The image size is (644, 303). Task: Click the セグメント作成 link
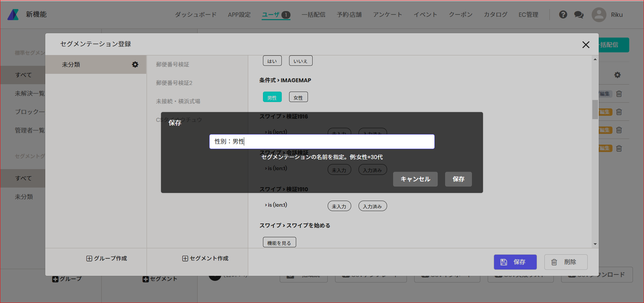pyautogui.click(x=205, y=258)
